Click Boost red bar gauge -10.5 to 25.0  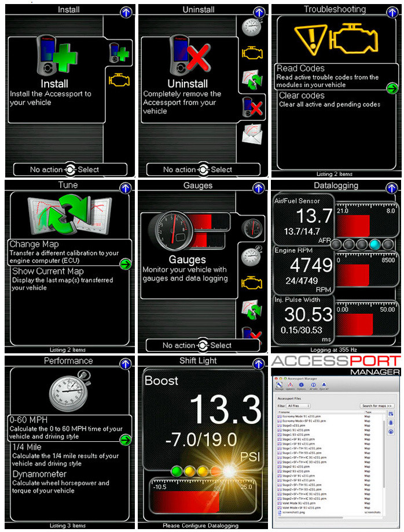(x=203, y=496)
